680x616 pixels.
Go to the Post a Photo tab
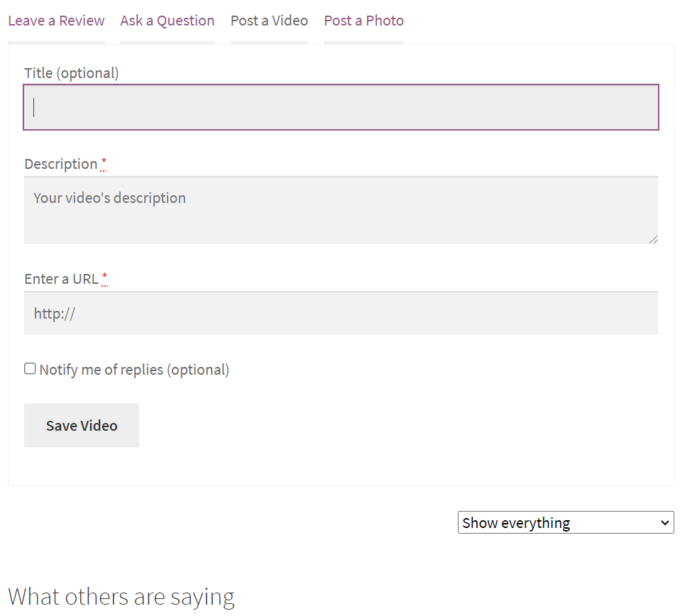tap(364, 21)
